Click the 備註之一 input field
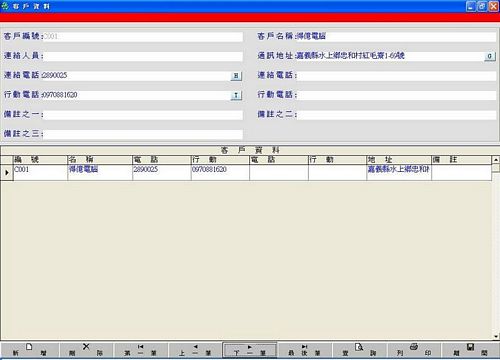 click(143, 115)
